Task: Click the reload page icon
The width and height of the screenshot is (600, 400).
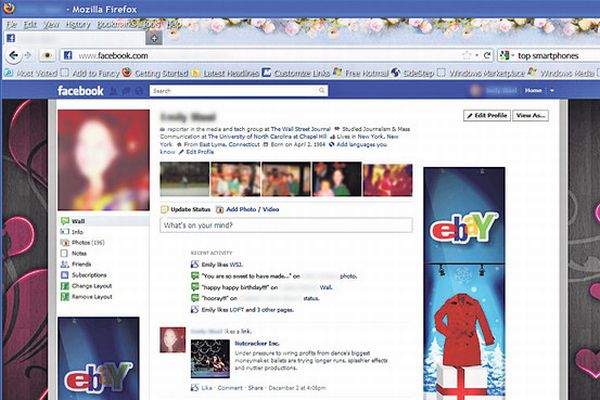Action: pyautogui.click(x=487, y=56)
